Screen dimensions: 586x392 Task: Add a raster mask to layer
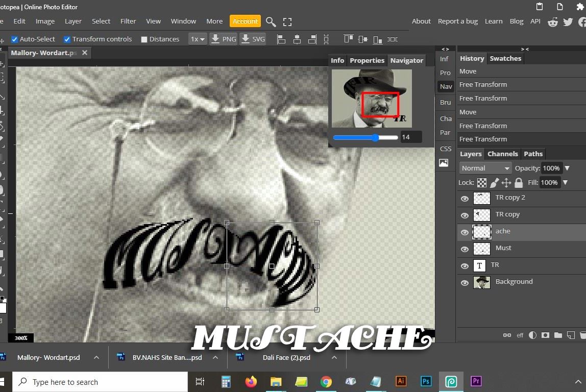[545, 335]
